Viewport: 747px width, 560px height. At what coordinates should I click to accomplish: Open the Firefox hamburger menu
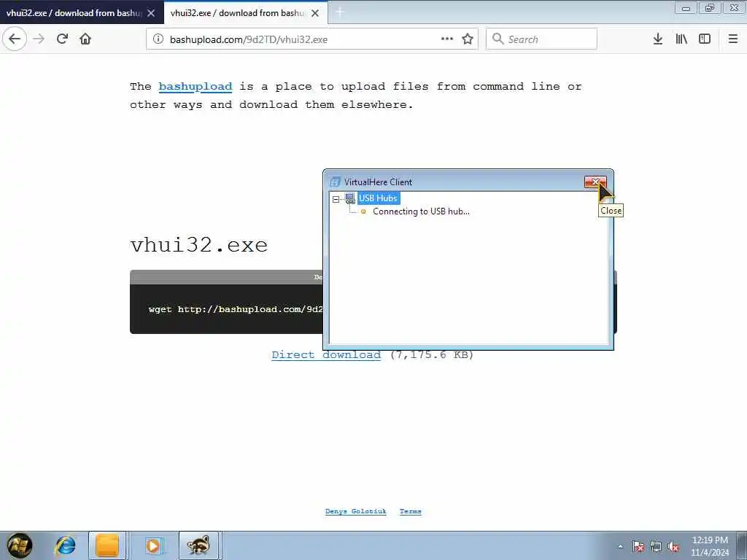coord(733,39)
